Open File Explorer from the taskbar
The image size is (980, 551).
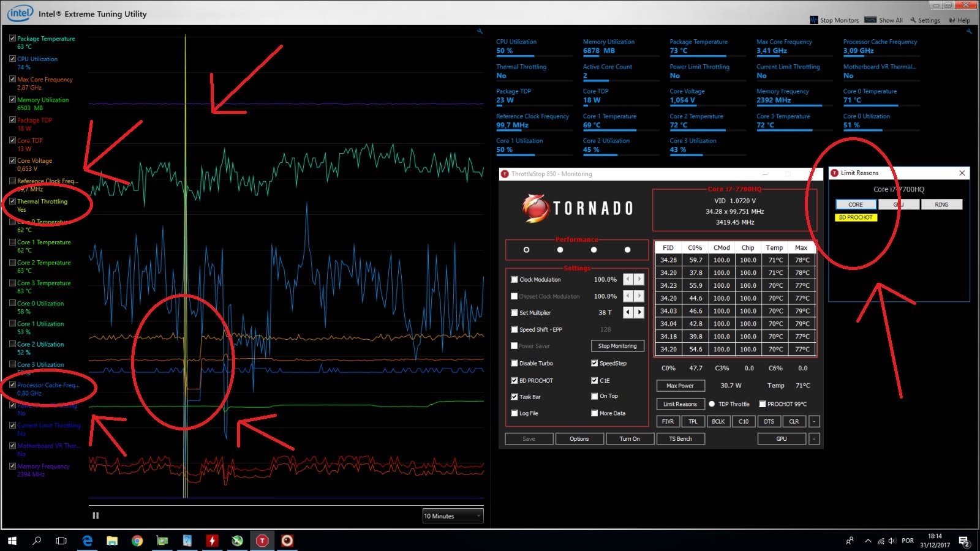click(112, 541)
